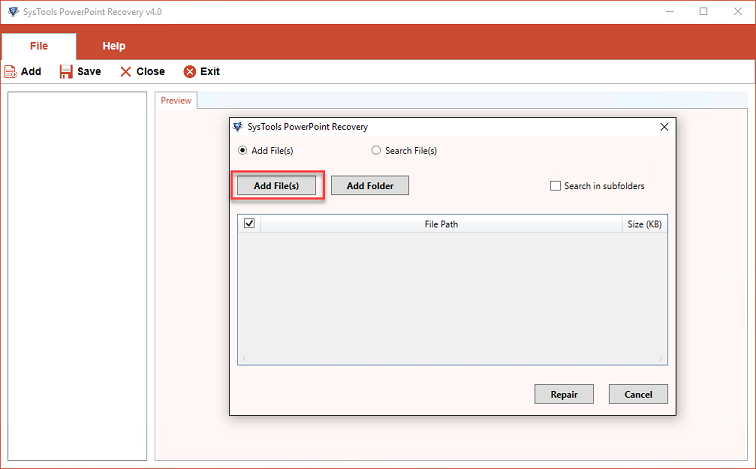The image size is (756, 469).
Task: Switch to the Preview tab
Action: pyautogui.click(x=176, y=100)
